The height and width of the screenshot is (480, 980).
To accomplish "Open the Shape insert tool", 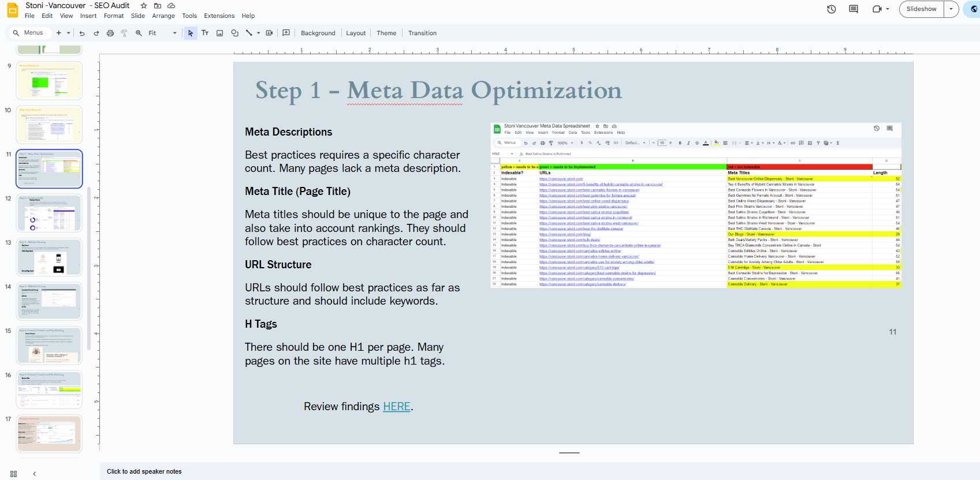I will pos(235,33).
